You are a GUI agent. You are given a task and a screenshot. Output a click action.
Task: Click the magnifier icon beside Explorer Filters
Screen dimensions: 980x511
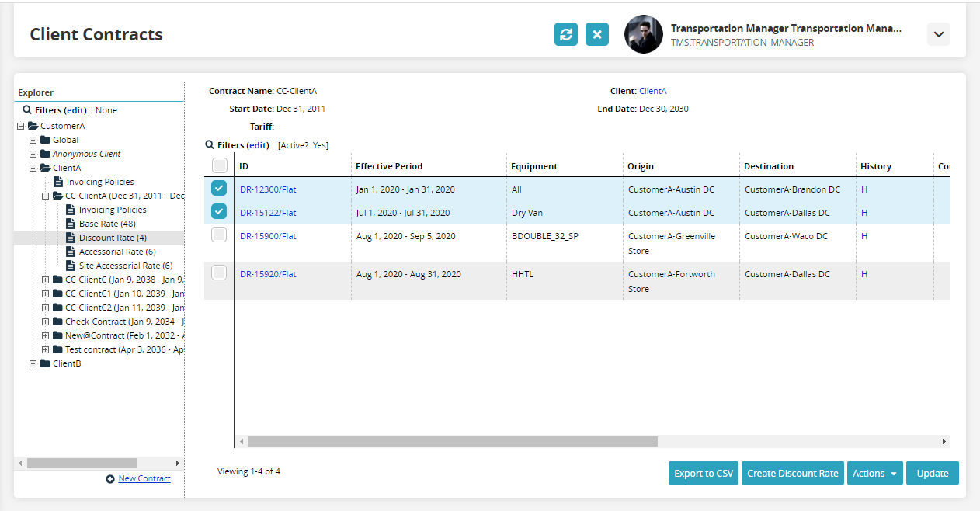(x=27, y=110)
